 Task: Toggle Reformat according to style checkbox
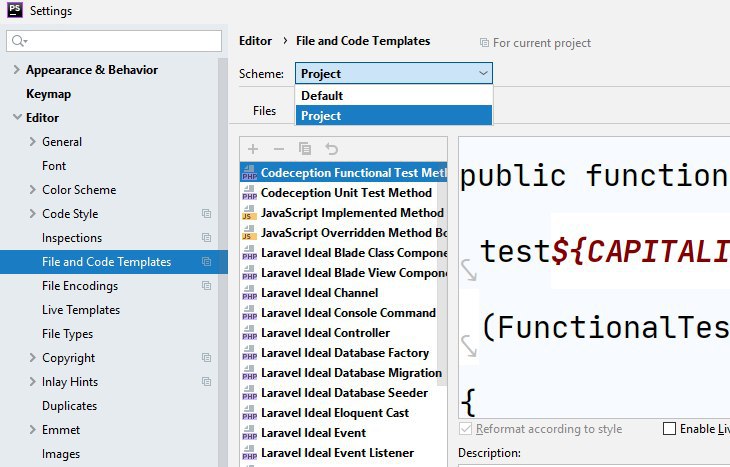(x=465, y=428)
